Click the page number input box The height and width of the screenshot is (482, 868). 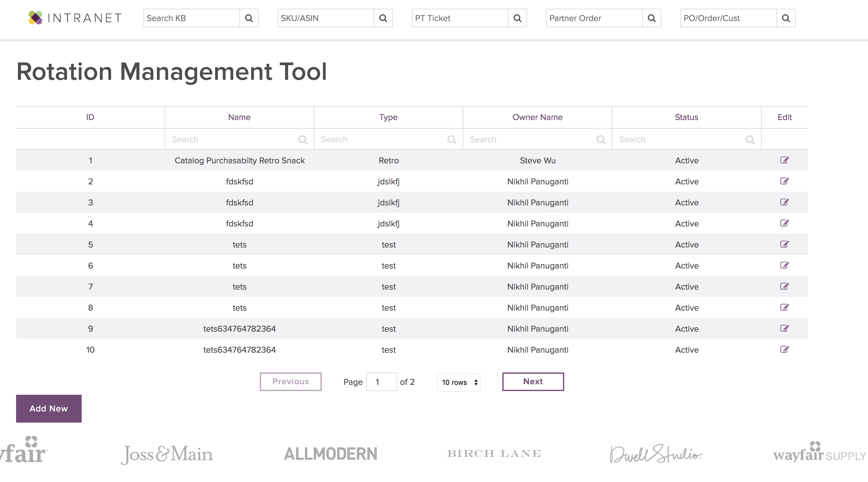tap(381, 382)
